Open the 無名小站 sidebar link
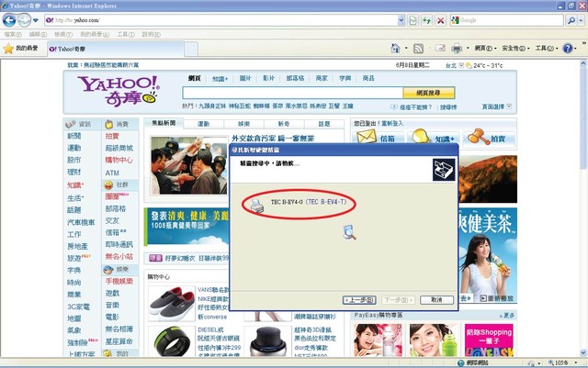 pos(119,257)
